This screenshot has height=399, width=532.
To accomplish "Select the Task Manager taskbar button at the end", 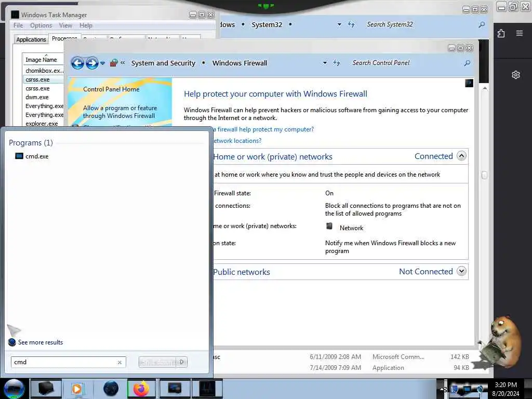I will point(207,389).
